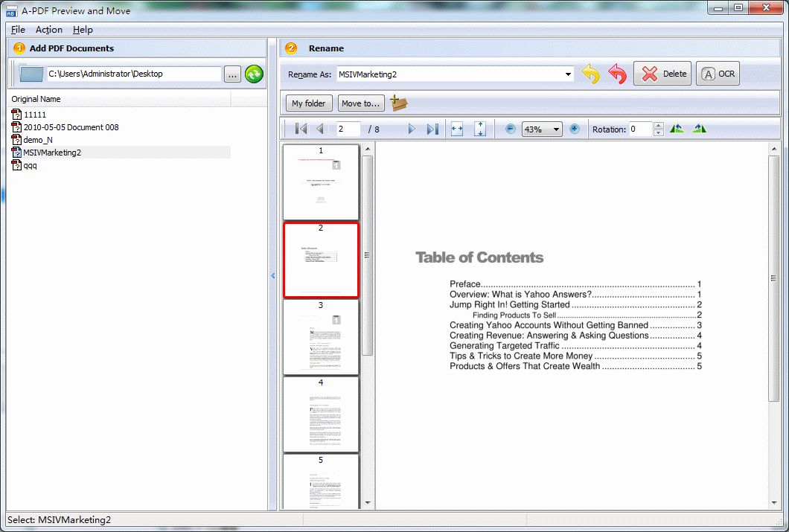
Task: Click the Rename As text field
Action: [450, 74]
